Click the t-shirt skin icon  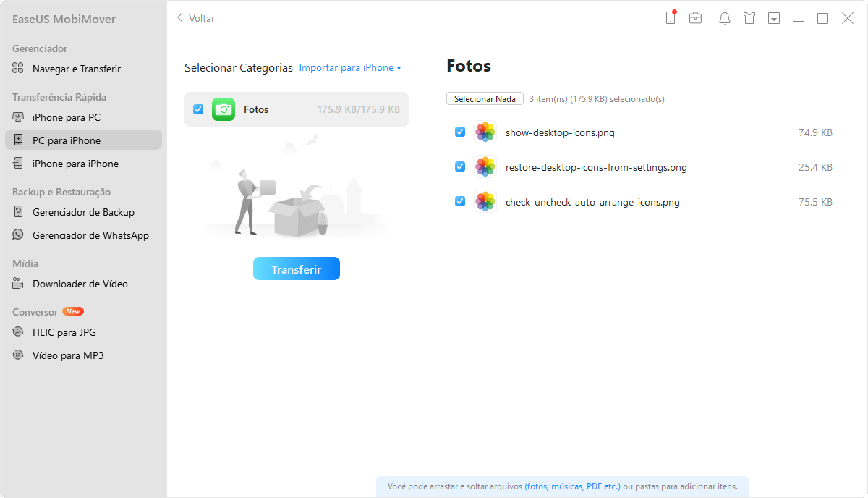point(749,18)
